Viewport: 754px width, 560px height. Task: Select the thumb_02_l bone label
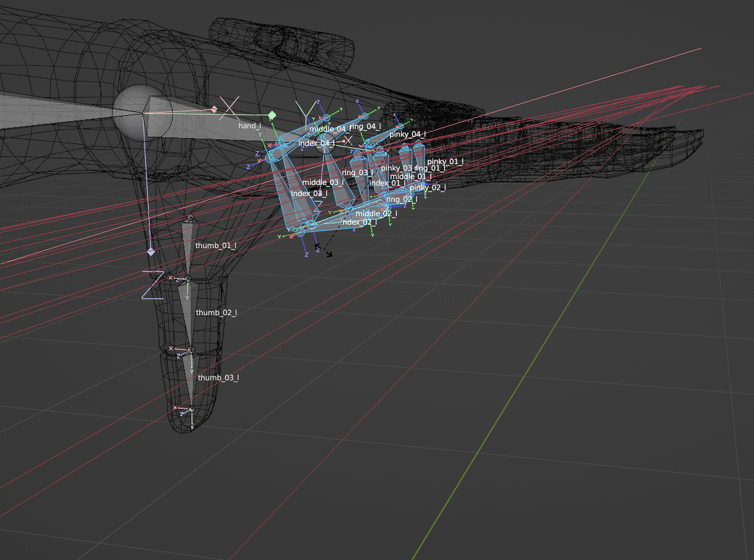coord(216,313)
